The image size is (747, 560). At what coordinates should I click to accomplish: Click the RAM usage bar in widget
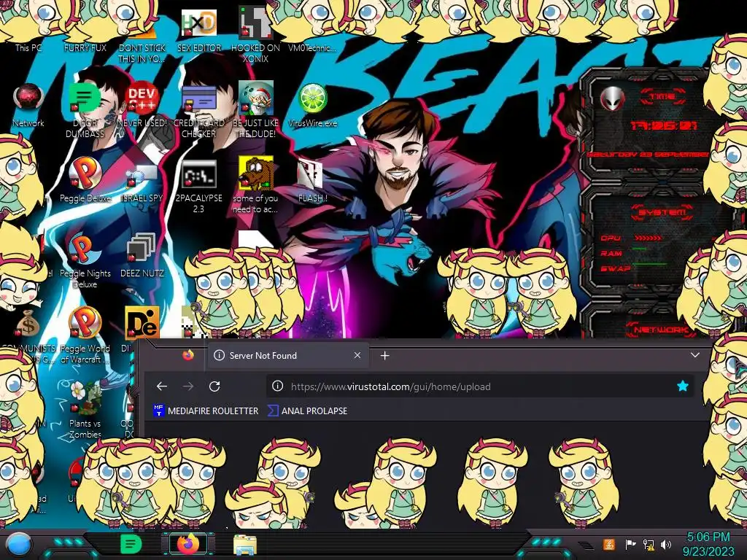[639, 249]
